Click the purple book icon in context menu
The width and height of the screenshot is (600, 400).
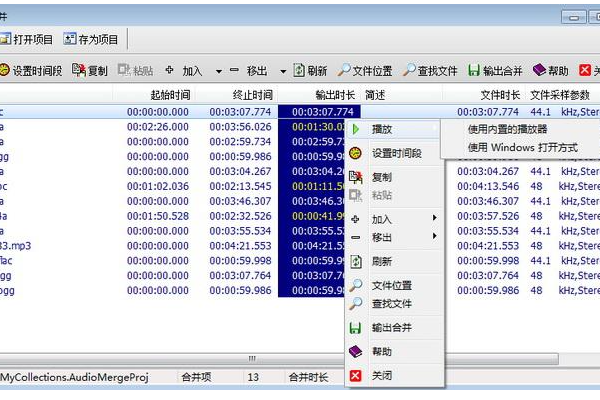(x=355, y=351)
